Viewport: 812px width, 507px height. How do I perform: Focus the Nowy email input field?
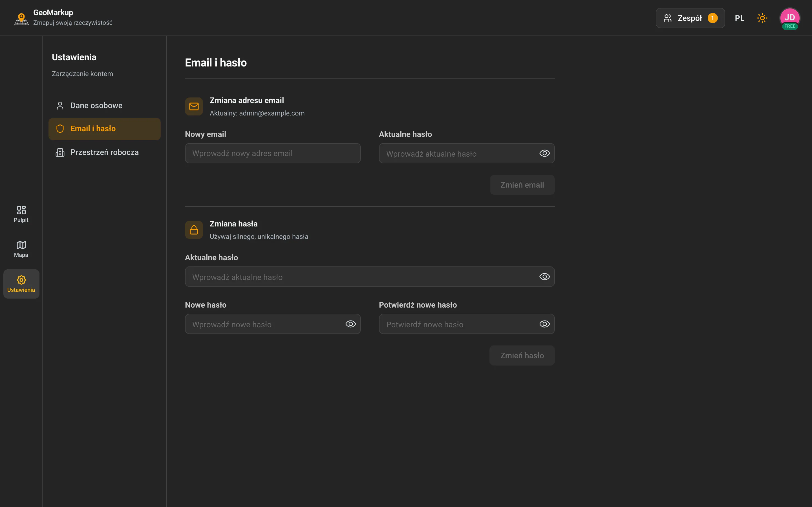pyautogui.click(x=272, y=153)
